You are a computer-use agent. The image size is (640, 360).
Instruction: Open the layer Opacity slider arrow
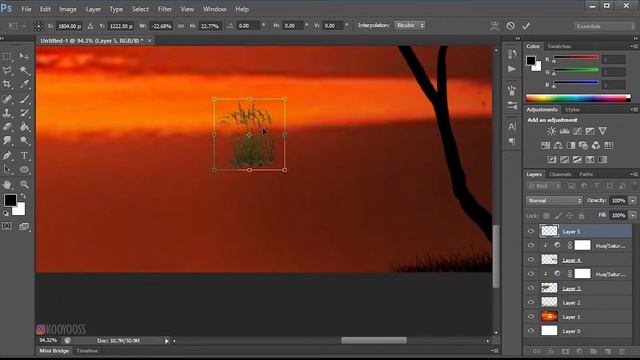tap(633, 200)
